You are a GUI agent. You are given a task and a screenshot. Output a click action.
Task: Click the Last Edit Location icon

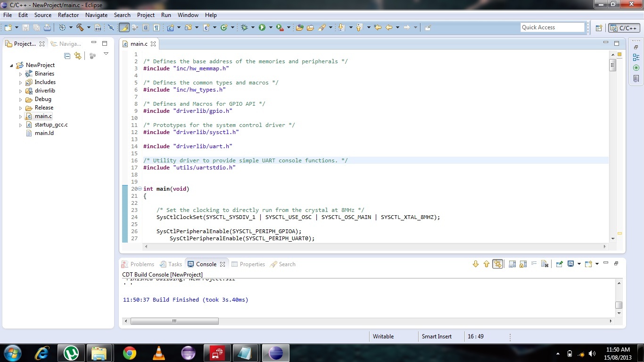coord(378,28)
